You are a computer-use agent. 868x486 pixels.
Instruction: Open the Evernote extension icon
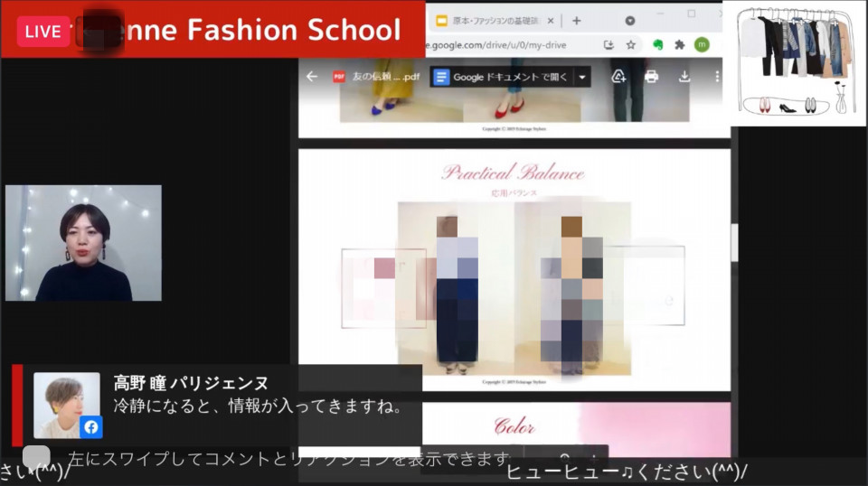click(657, 45)
